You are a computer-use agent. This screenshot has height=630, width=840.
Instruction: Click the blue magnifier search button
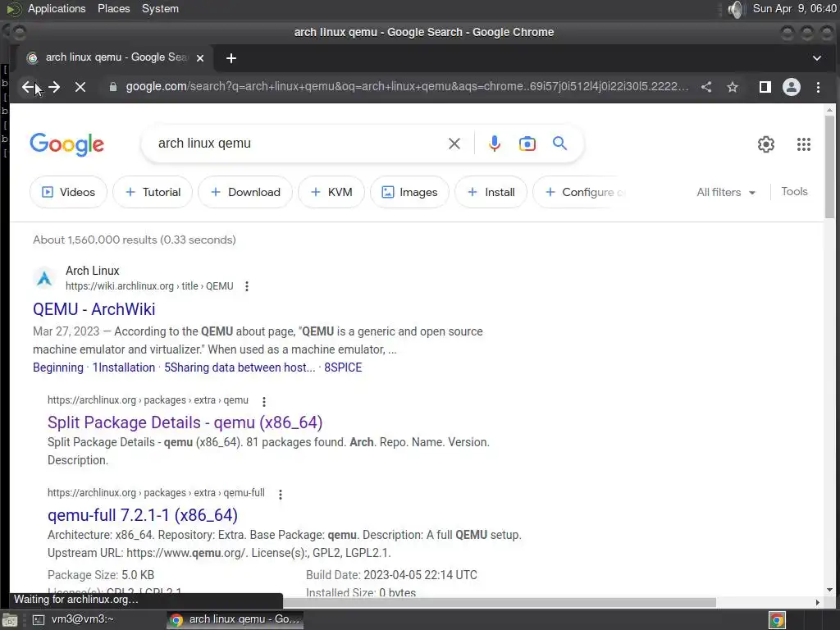[x=559, y=144]
